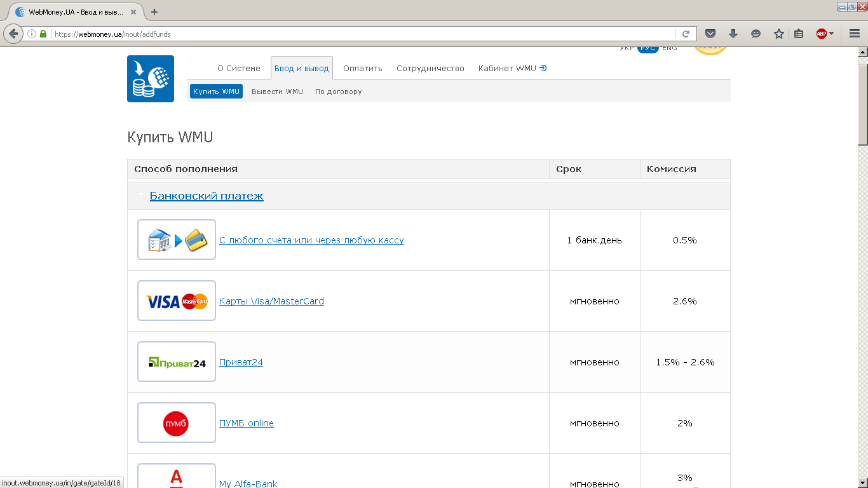Click the Visa MasterCard logo thumbnail
This screenshot has width=868, height=488.
coord(177,301)
